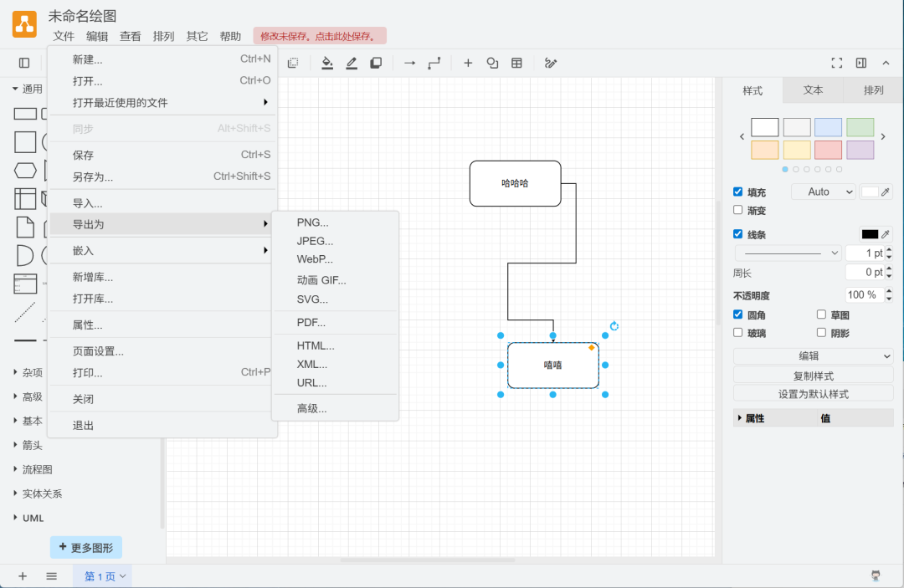Image resolution: width=904 pixels, height=588 pixels.
Task: Pick the light red style swatch
Action: pos(828,150)
